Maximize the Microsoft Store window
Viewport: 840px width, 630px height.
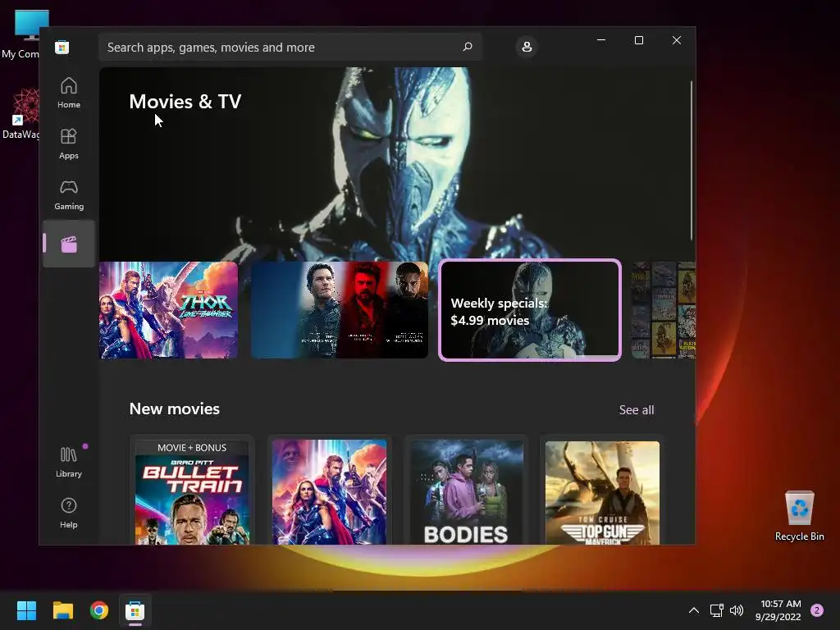tap(638, 40)
